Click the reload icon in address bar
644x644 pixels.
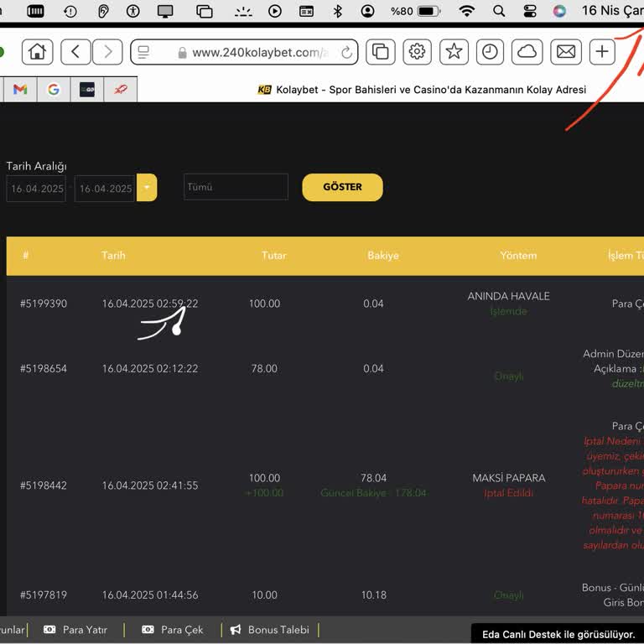pos(346,53)
